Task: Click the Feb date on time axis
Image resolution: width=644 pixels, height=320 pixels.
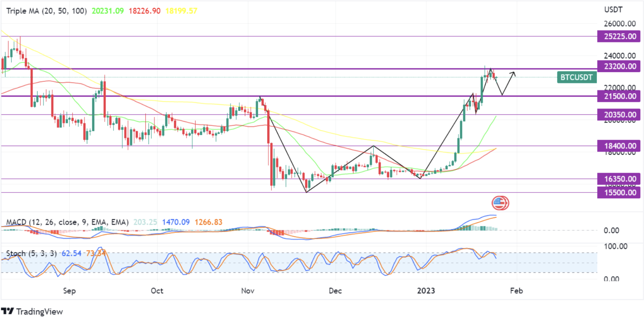Action: pyautogui.click(x=516, y=291)
